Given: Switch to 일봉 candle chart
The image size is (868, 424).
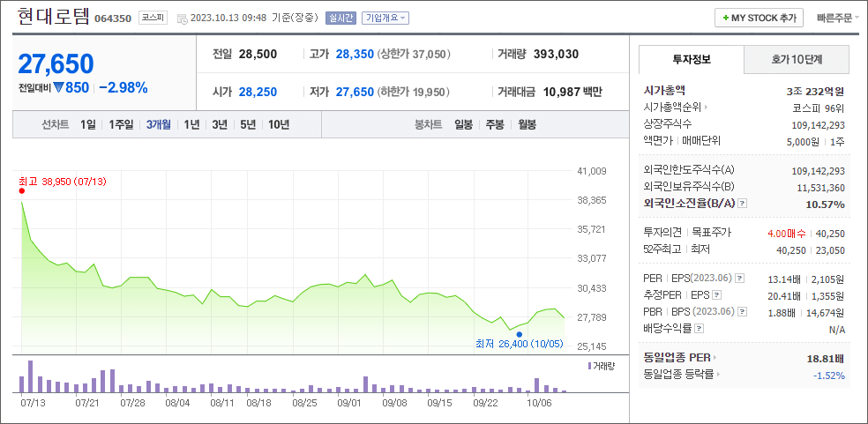Looking at the screenshot, I should (x=463, y=124).
